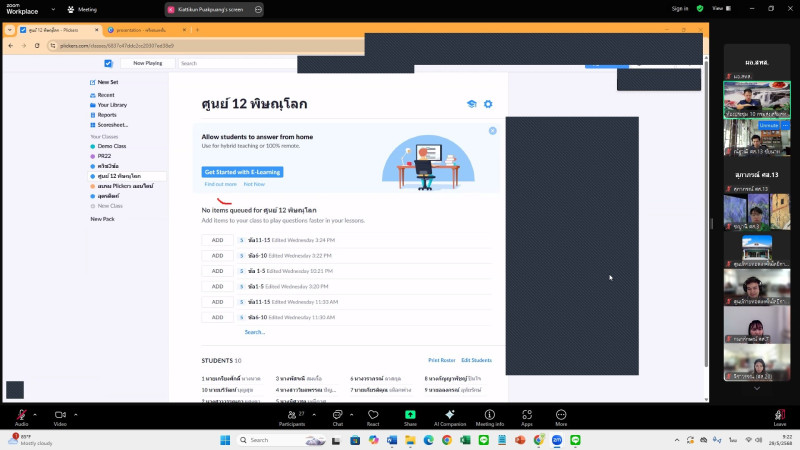Click Now Playing button
Viewport: 800px width, 450px height.
[148, 63]
